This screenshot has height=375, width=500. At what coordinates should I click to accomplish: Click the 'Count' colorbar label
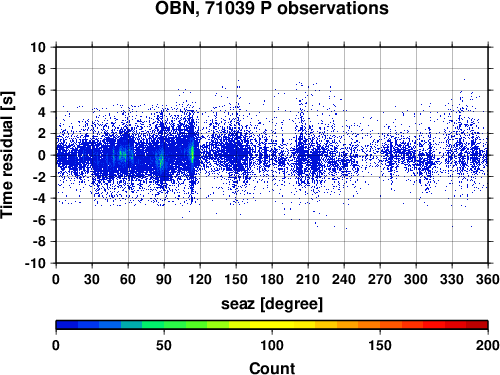(x=272, y=368)
